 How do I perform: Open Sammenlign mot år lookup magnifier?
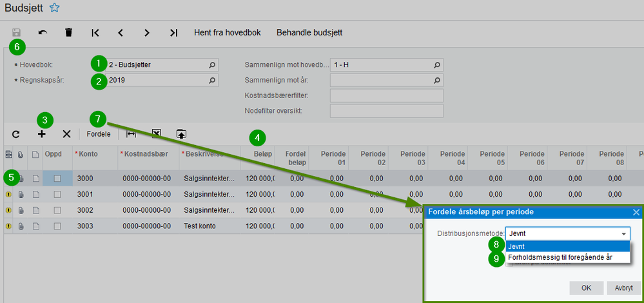click(x=437, y=80)
